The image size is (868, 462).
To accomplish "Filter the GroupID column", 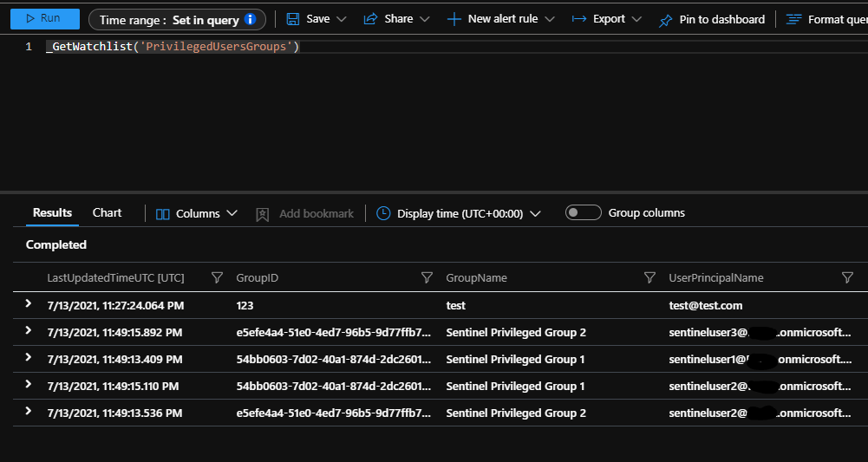I will 427,277.
